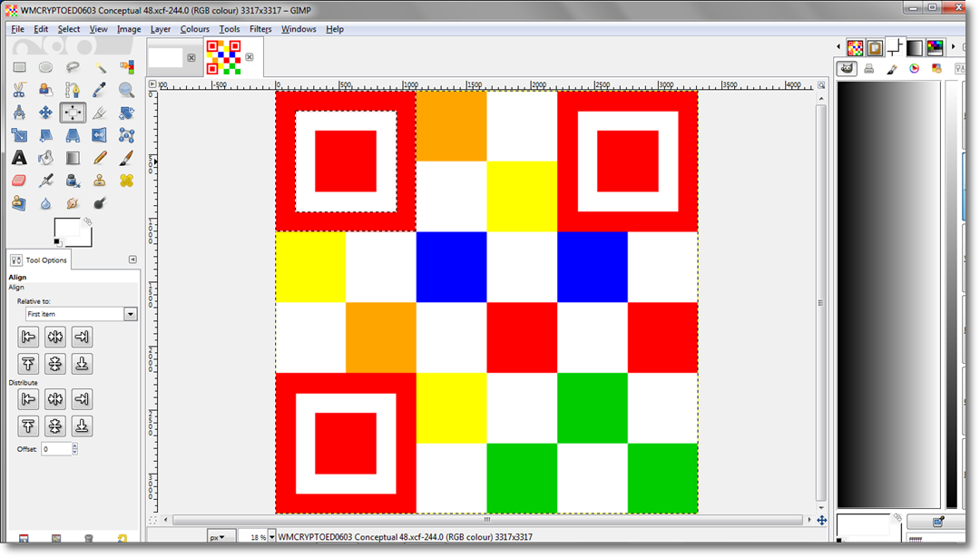The width and height of the screenshot is (980, 558).
Task: Select the Ellipse Select tool
Action: pos(45,67)
